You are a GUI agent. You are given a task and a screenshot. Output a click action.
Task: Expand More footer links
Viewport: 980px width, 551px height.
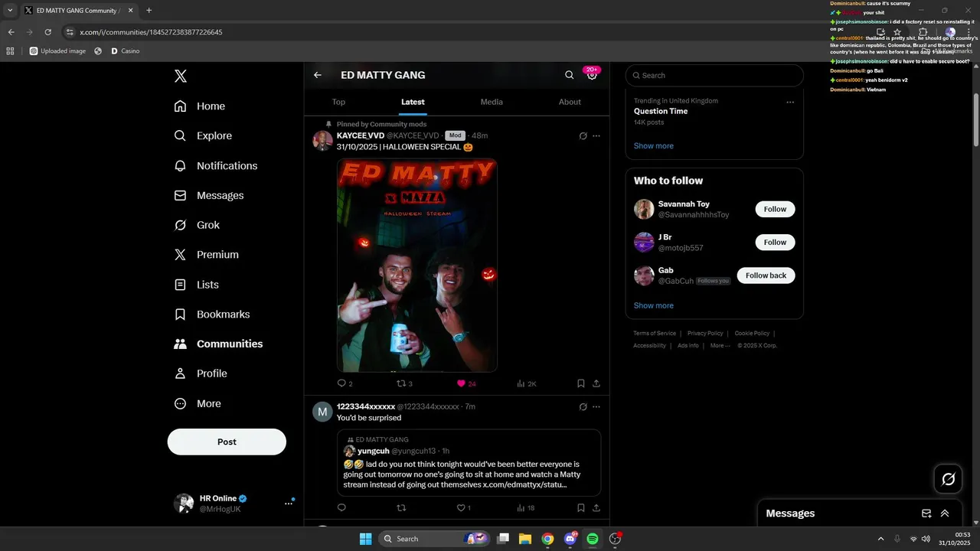pos(720,346)
